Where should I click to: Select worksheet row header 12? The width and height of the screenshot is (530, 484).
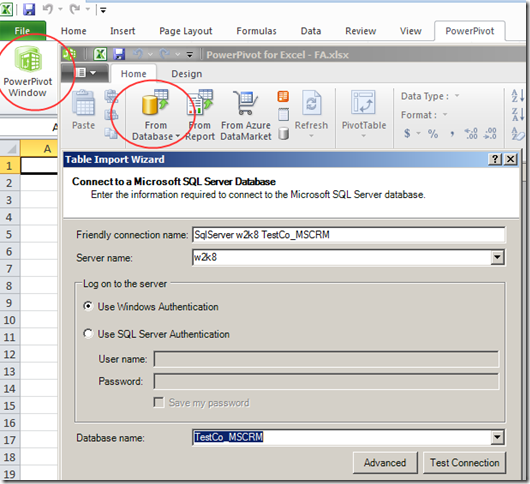9,354
